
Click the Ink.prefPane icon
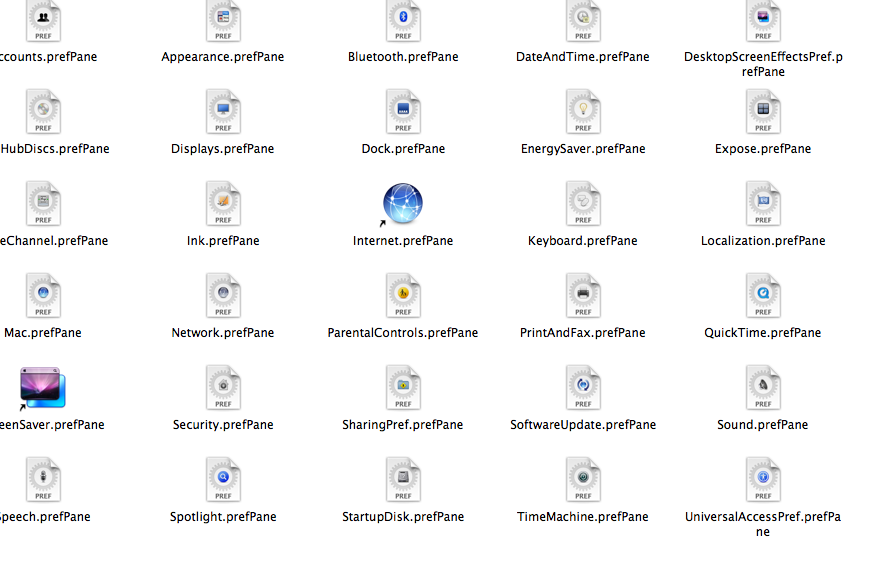223,203
